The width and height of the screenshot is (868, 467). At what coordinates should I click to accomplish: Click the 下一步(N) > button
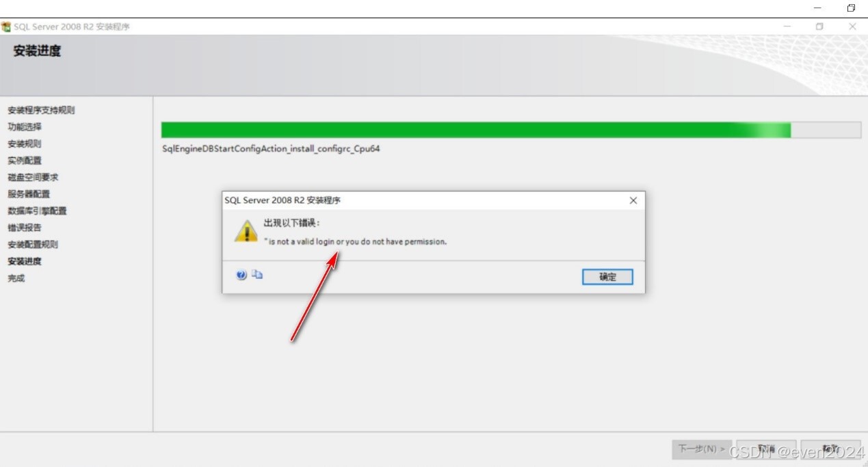[x=702, y=449]
